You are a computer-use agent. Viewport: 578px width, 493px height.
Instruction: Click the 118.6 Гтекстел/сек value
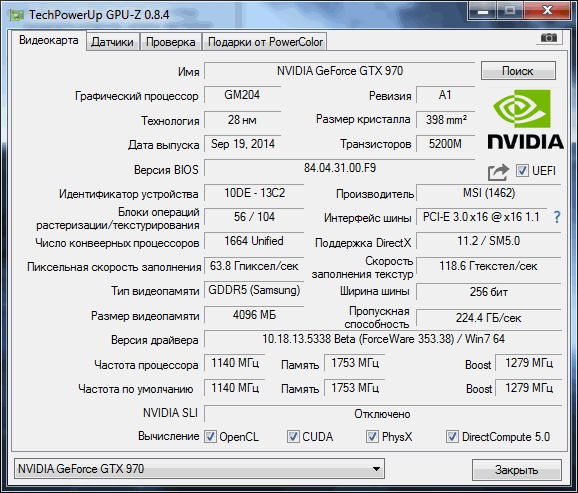[x=488, y=266]
